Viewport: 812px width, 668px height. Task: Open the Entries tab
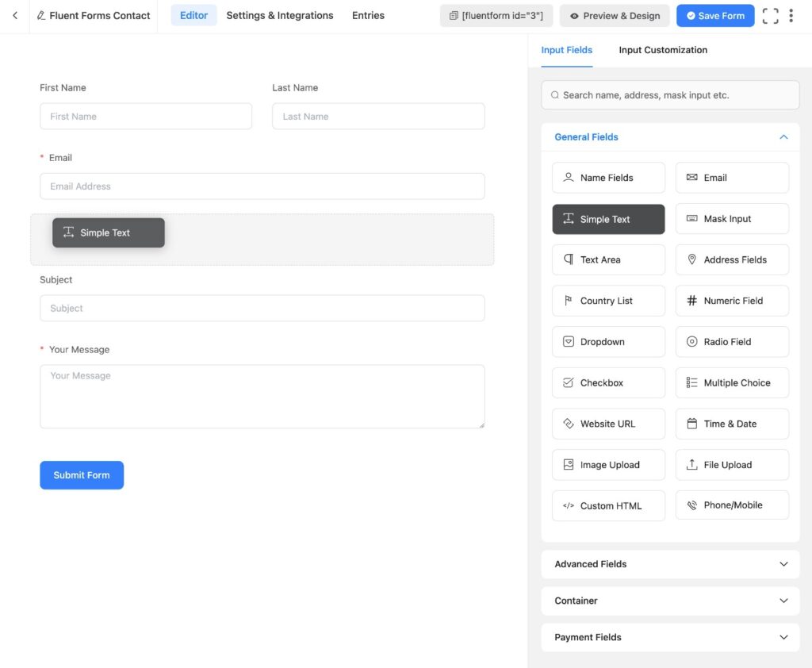(x=367, y=15)
